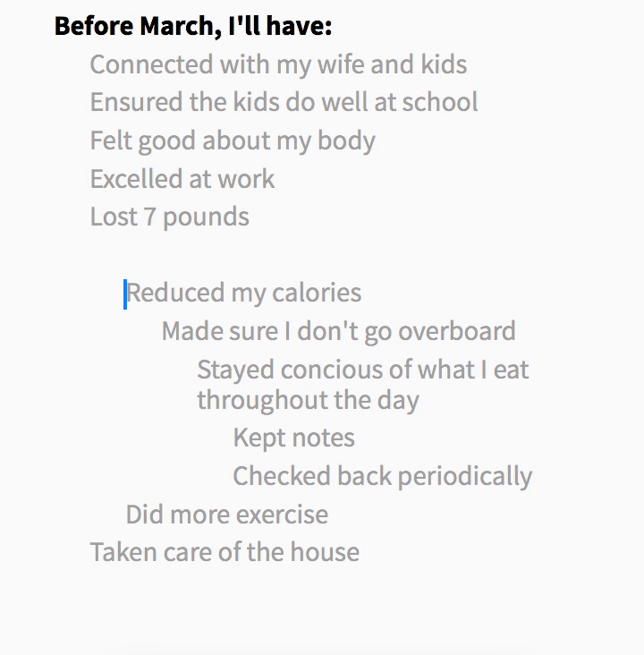Click the wrapped line 'throughout the day'
Image resolution: width=644 pixels, height=655 pixels.
click(x=309, y=401)
